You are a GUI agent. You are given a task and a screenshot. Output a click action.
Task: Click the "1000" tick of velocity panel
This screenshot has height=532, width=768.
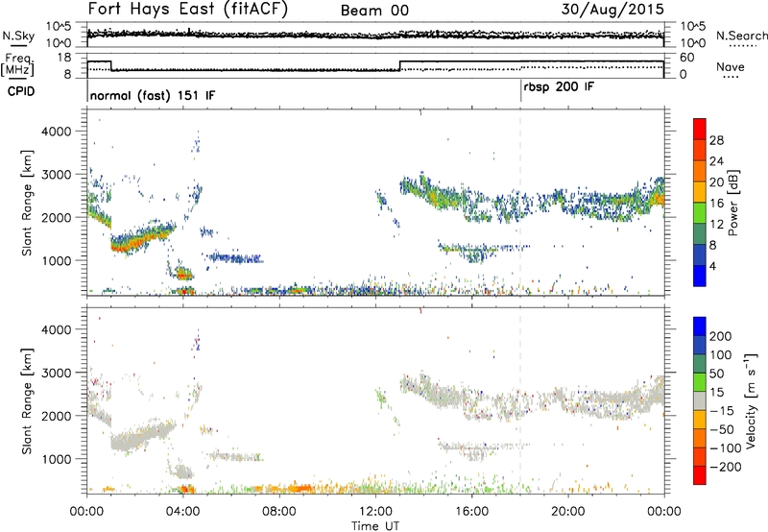57,459
